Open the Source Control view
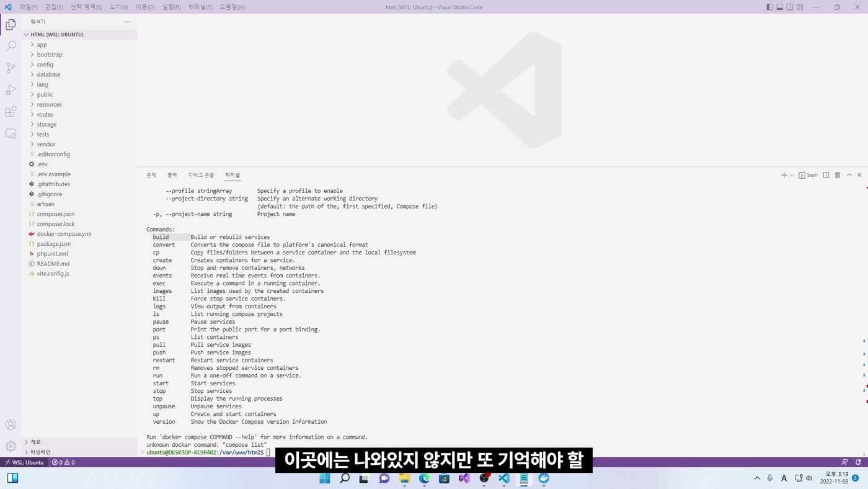The width and height of the screenshot is (868, 489). tap(11, 68)
